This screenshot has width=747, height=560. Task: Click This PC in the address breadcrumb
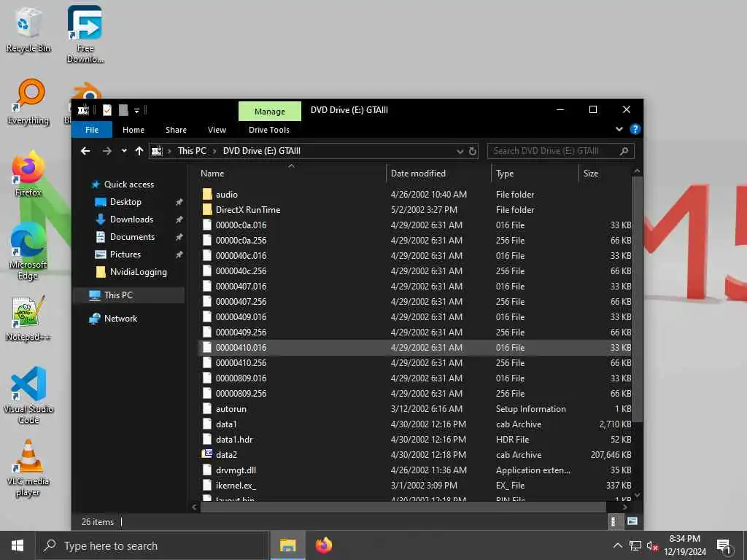(192, 151)
